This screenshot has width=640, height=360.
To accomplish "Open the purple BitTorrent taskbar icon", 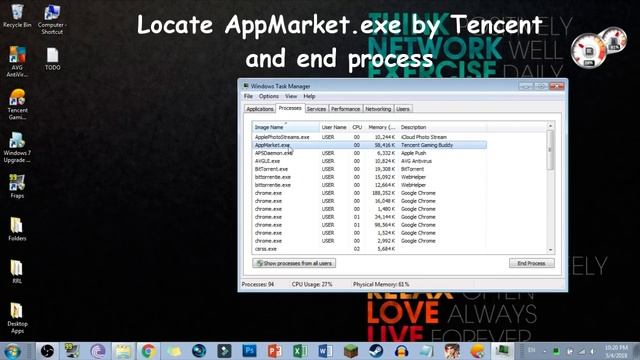I will coord(98,351).
